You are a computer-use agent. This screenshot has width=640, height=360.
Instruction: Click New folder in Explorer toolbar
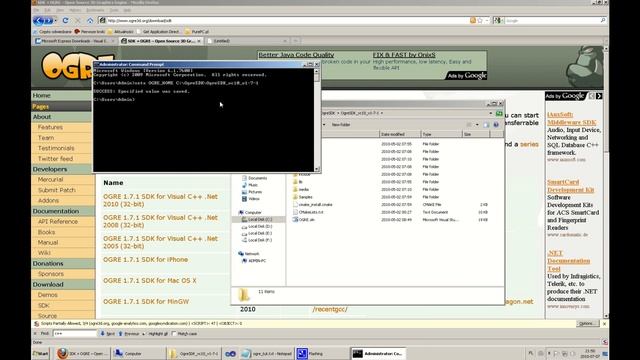tap(341, 124)
